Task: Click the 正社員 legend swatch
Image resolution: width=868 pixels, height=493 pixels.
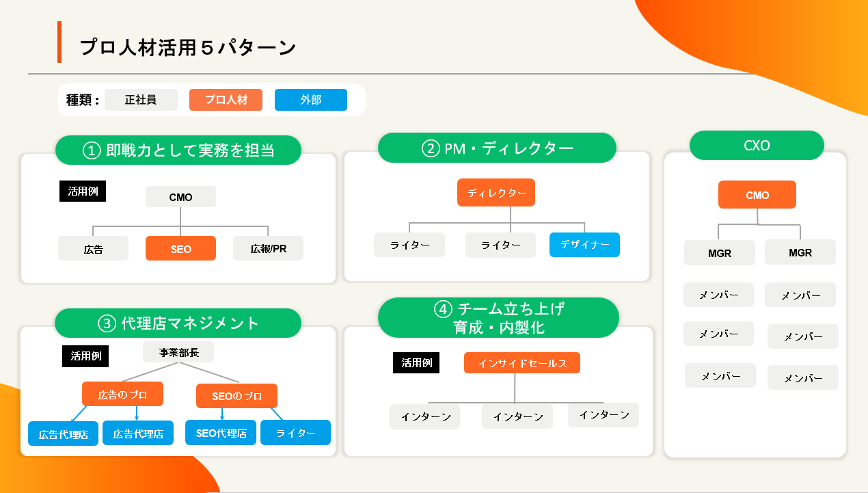Action: pyautogui.click(x=141, y=100)
